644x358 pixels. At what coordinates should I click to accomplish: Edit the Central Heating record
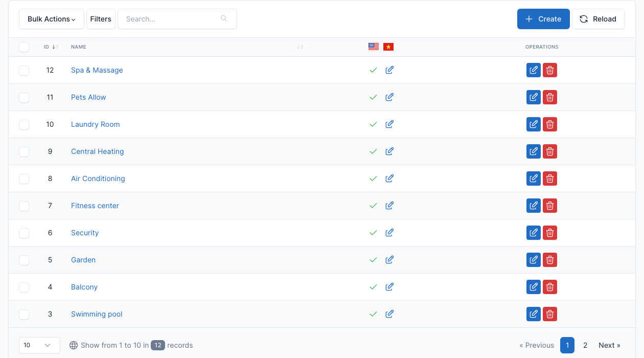point(534,151)
